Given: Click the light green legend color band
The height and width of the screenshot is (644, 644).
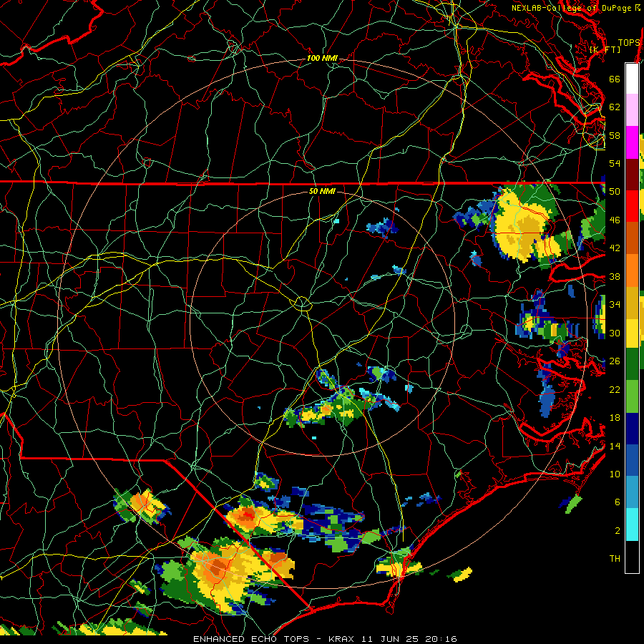Looking at the screenshot, I should click(632, 396).
